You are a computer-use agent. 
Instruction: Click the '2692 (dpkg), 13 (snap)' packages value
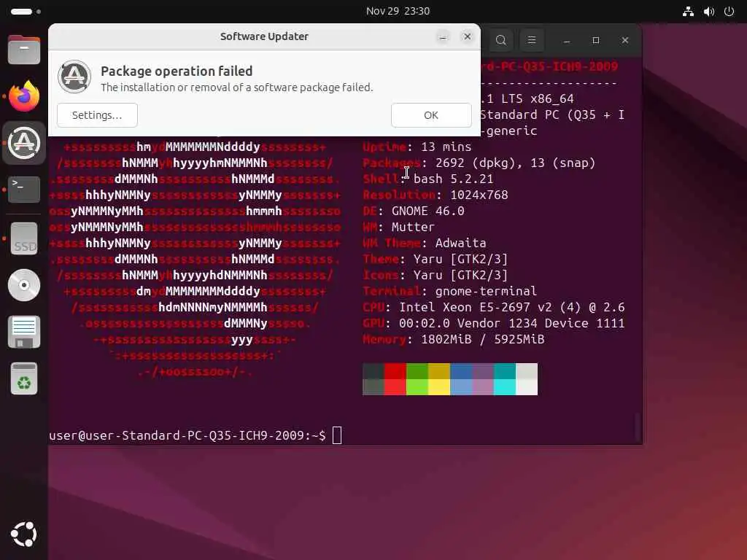516,163
